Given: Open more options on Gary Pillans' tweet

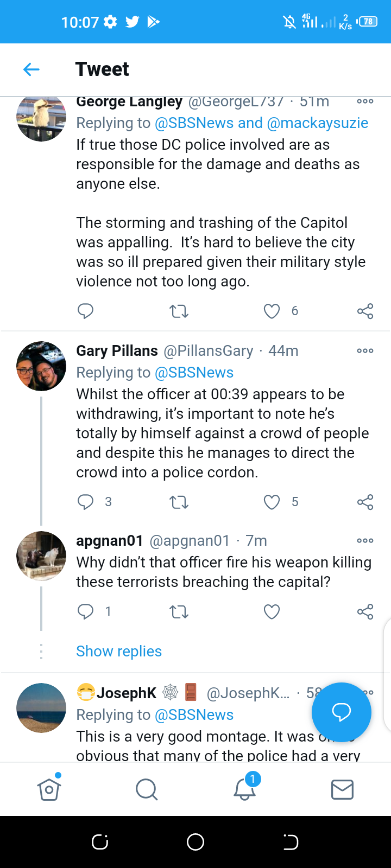Looking at the screenshot, I should tap(365, 351).
